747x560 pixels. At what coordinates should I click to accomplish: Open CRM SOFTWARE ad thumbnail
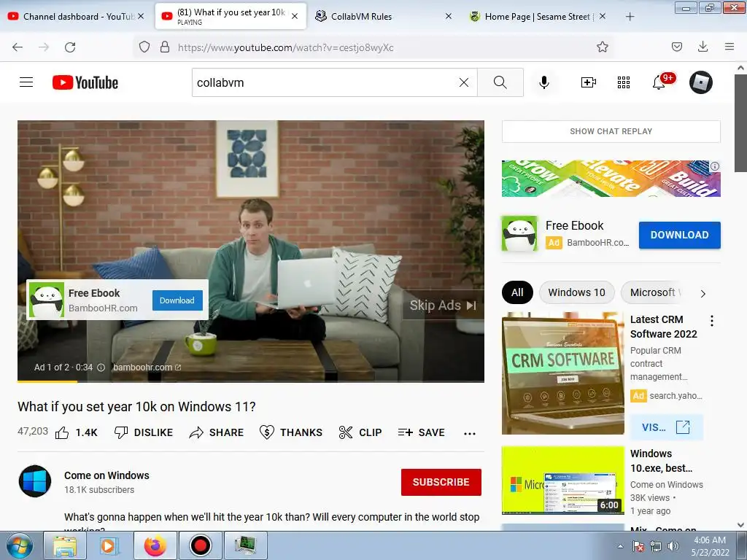tap(563, 373)
